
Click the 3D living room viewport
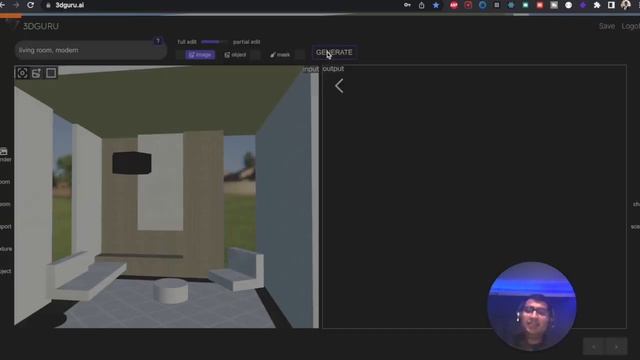click(x=167, y=196)
